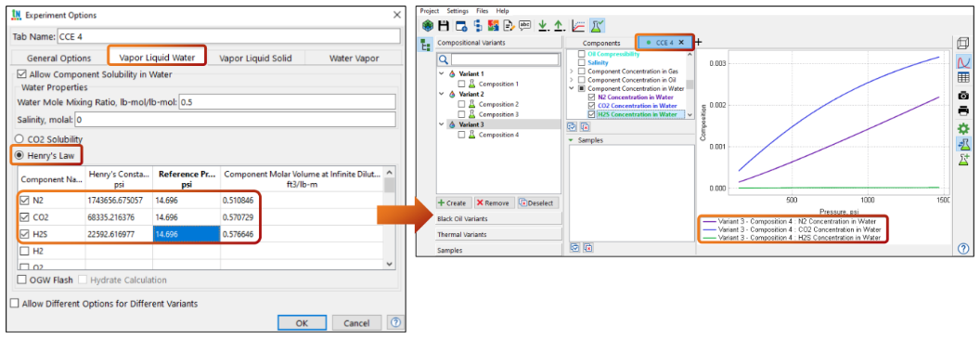Collapse the Variant 2 tree node
This screenshot has width=980, height=339.
pyautogui.click(x=441, y=94)
